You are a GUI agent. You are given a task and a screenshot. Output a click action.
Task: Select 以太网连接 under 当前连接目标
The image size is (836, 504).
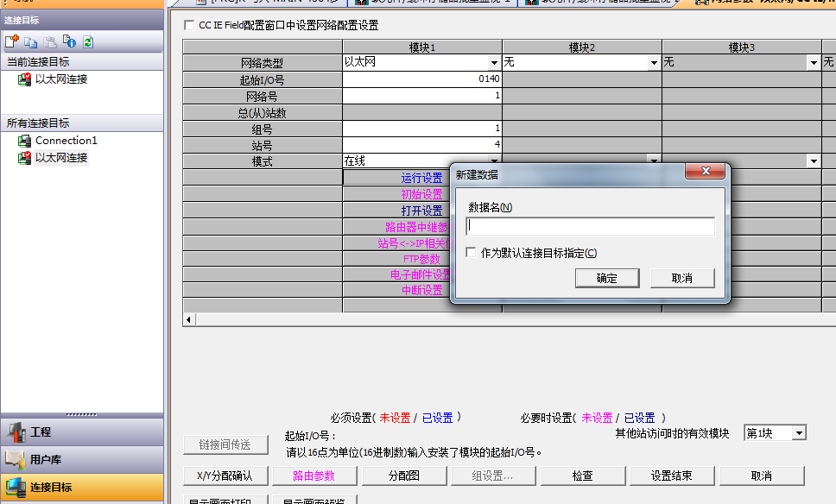point(60,79)
